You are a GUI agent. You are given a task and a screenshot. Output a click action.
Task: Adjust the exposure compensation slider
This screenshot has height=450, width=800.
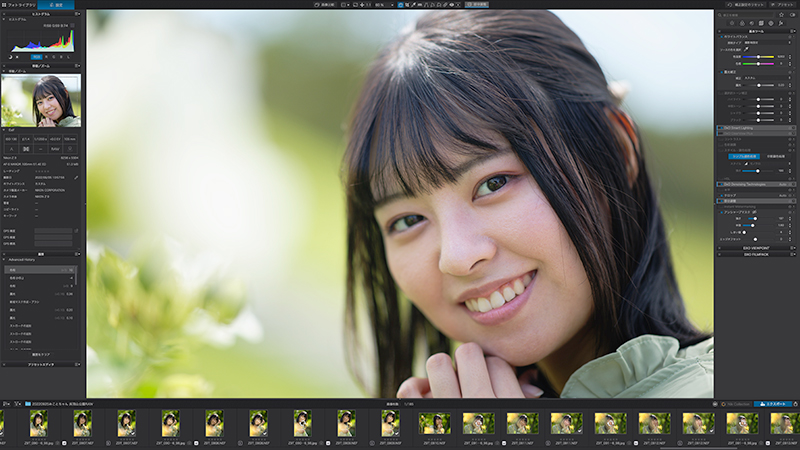pyautogui.click(x=759, y=85)
